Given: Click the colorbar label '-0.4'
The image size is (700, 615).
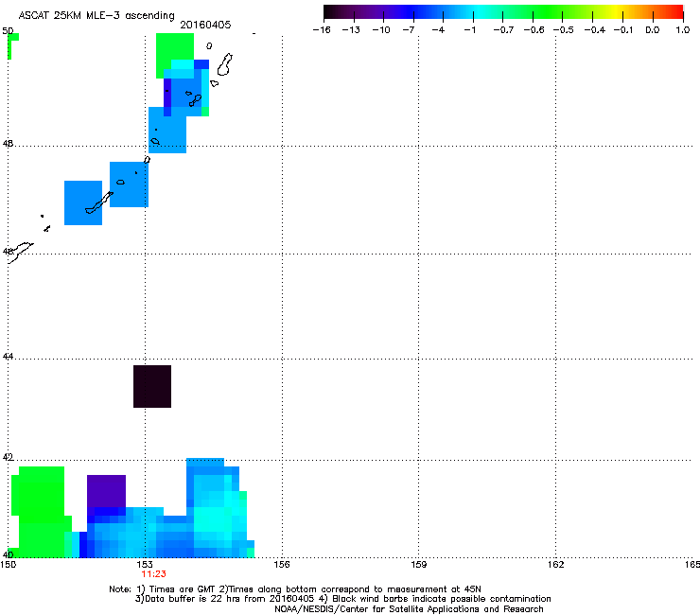Looking at the screenshot, I should (595, 30).
